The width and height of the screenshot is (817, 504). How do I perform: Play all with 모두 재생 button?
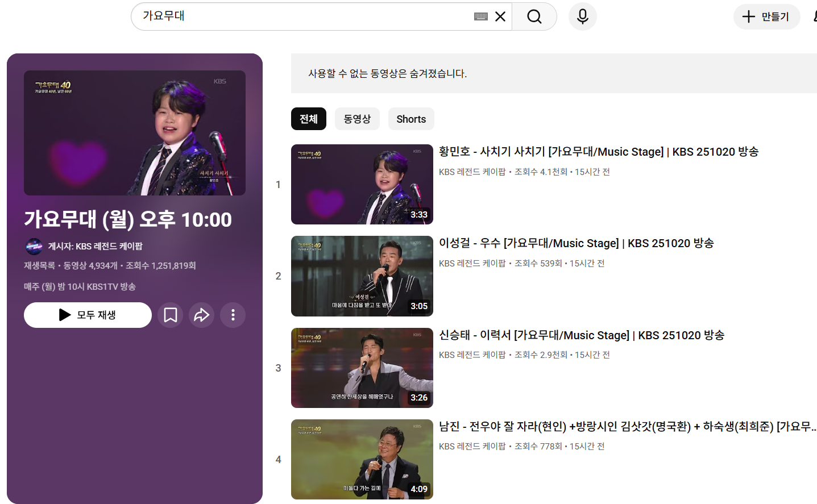(88, 315)
